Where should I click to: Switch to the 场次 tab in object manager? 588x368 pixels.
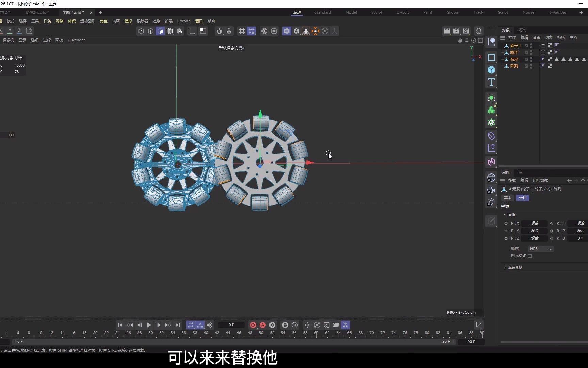click(x=522, y=30)
